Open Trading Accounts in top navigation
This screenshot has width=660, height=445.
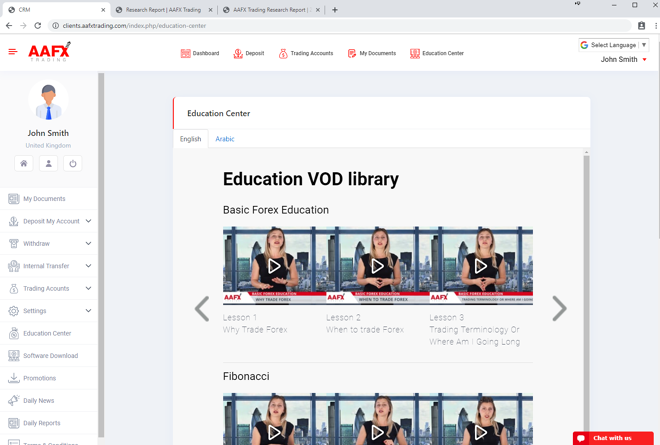(x=306, y=53)
